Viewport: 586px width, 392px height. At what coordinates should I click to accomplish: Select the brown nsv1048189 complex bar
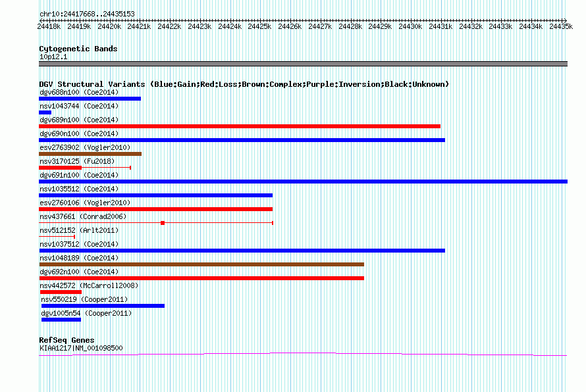(201, 264)
